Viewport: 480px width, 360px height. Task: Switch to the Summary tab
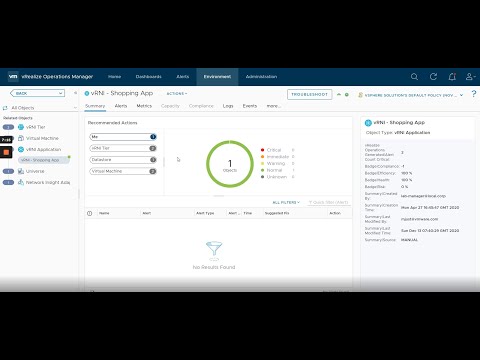coord(95,106)
